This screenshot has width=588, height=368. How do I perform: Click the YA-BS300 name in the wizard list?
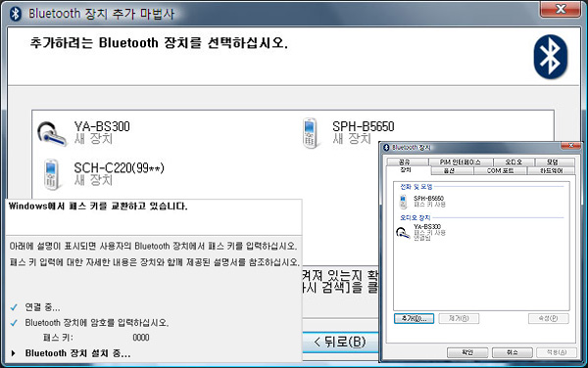click(102, 126)
